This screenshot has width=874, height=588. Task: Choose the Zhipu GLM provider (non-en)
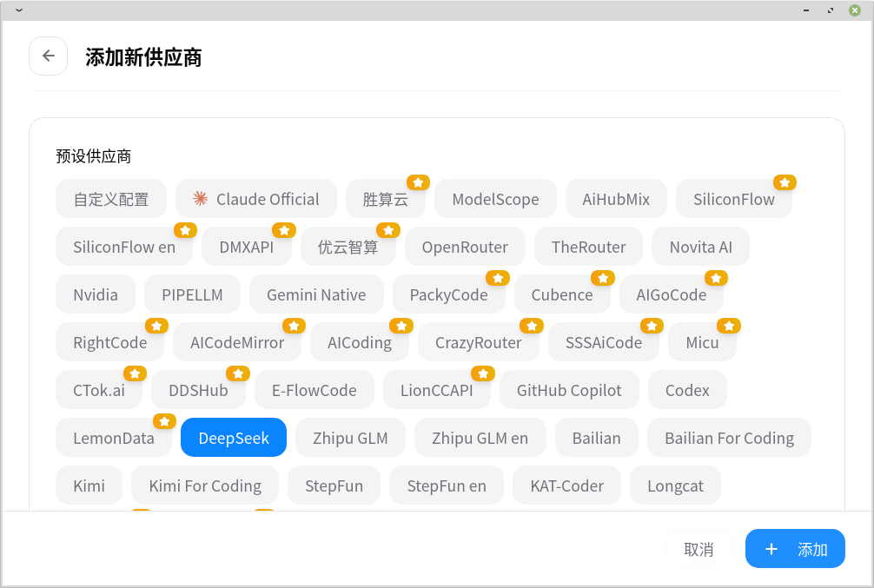350,438
